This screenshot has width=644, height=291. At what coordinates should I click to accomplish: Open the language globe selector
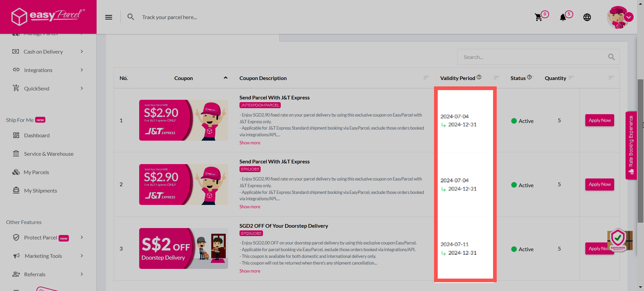[587, 17]
